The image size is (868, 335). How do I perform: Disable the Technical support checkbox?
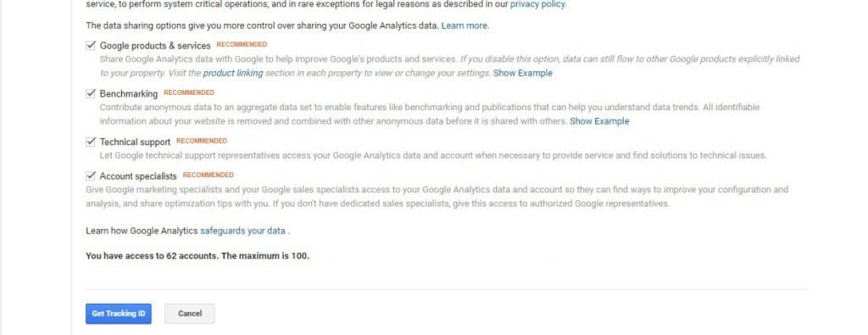(91, 142)
